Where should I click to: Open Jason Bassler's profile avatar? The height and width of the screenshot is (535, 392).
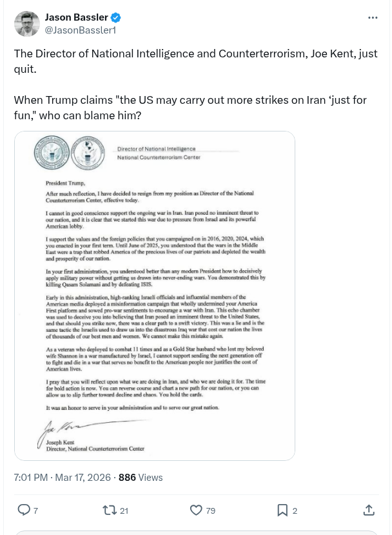coord(26,23)
